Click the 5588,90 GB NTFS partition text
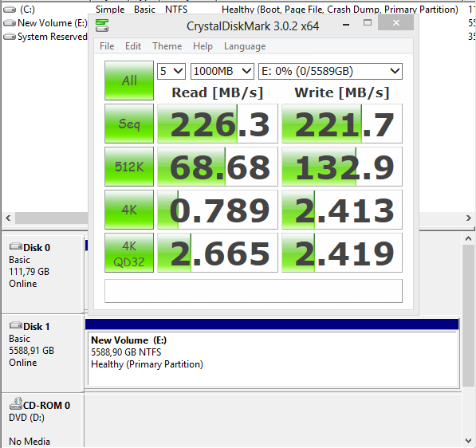 [x=126, y=352]
